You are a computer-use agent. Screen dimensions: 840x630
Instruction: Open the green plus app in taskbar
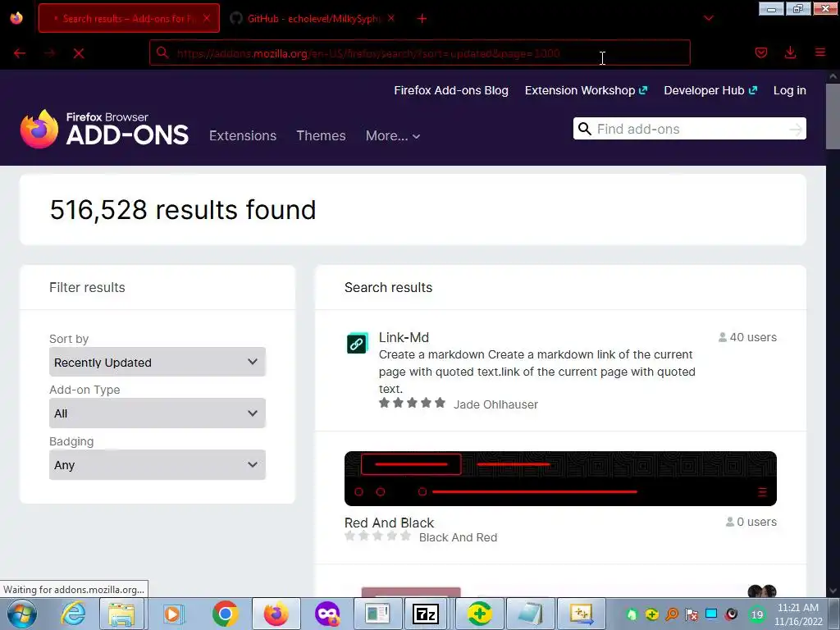(479, 614)
